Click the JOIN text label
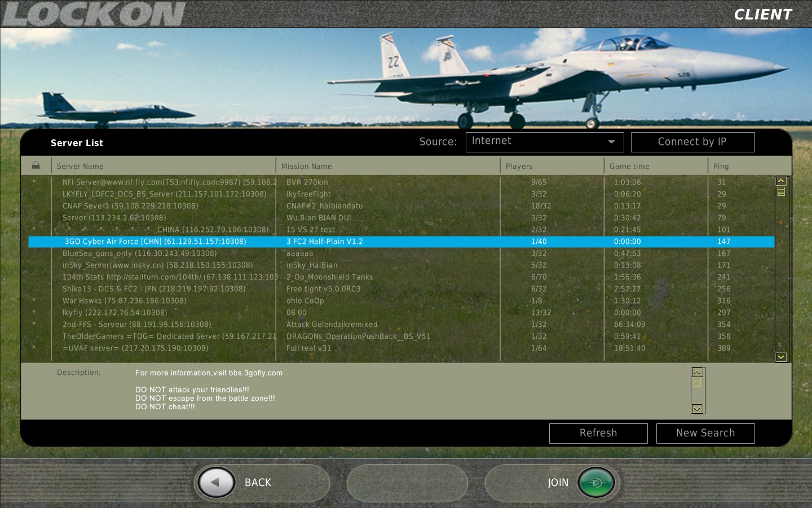This screenshot has width=812, height=508. (558, 483)
